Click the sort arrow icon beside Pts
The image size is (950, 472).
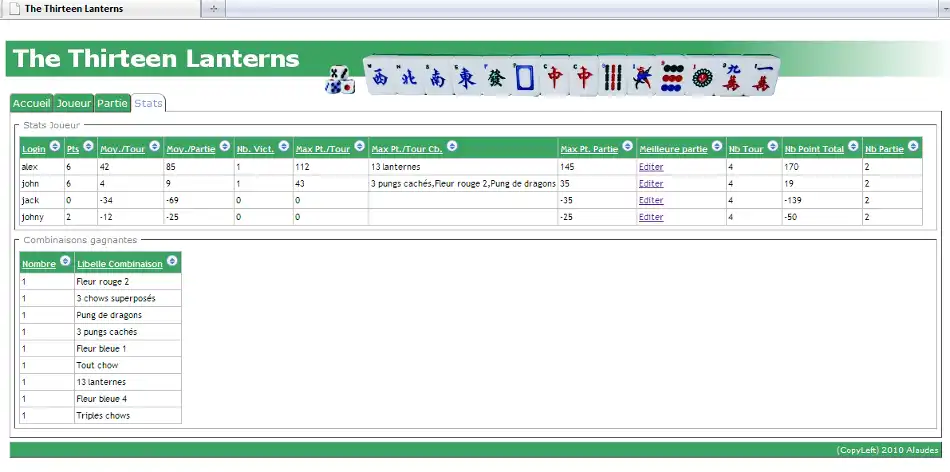pos(88,146)
